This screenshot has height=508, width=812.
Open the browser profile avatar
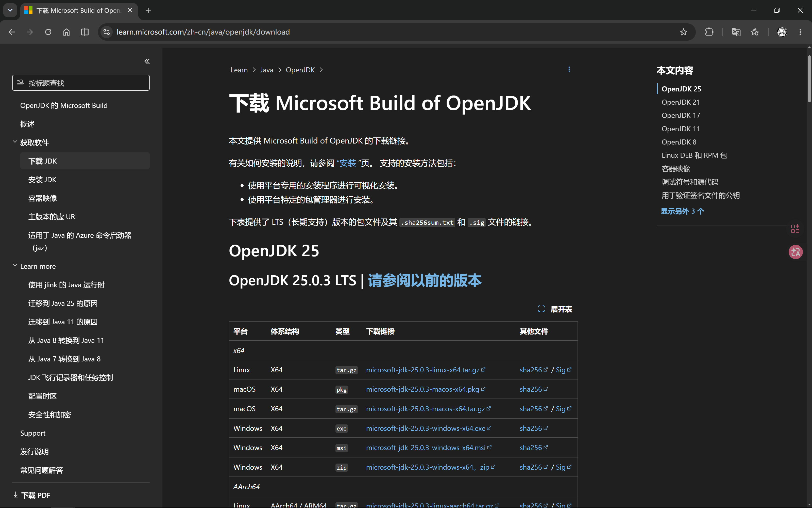pyautogui.click(x=782, y=32)
